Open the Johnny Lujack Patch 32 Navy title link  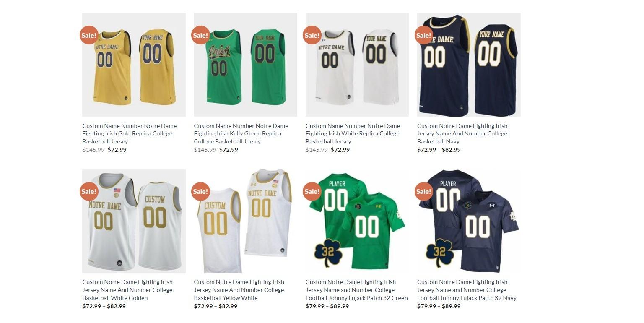click(x=467, y=290)
